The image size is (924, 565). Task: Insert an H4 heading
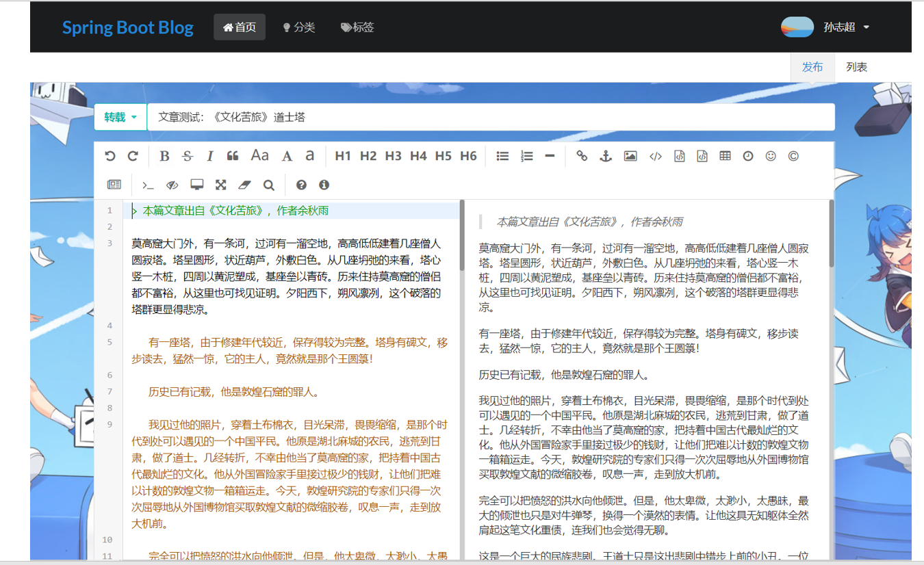click(x=418, y=156)
